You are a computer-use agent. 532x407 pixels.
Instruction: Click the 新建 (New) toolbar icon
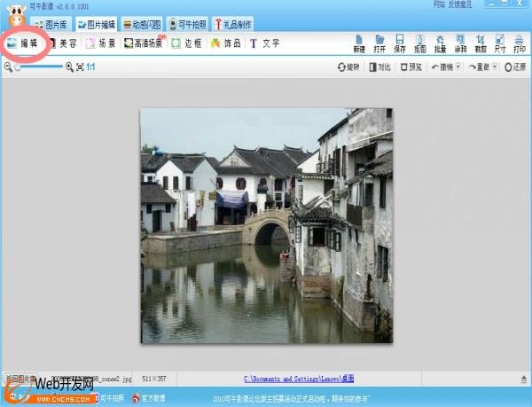pyautogui.click(x=359, y=43)
